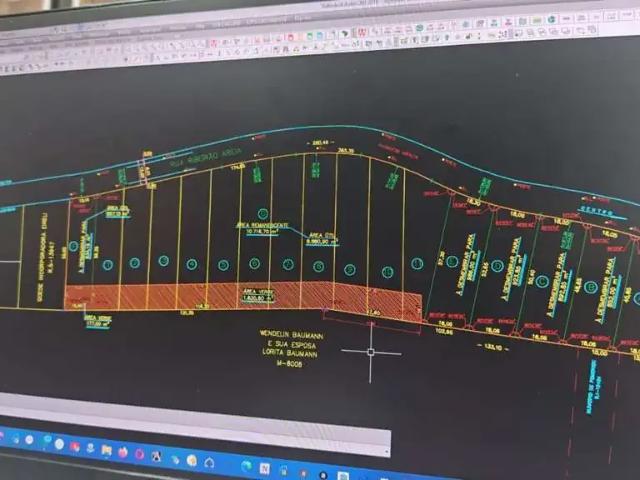Select the 'SOEDE INCORPORADORA' vertical text at left
The width and height of the screenshot is (640, 480).
tap(42, 257)
